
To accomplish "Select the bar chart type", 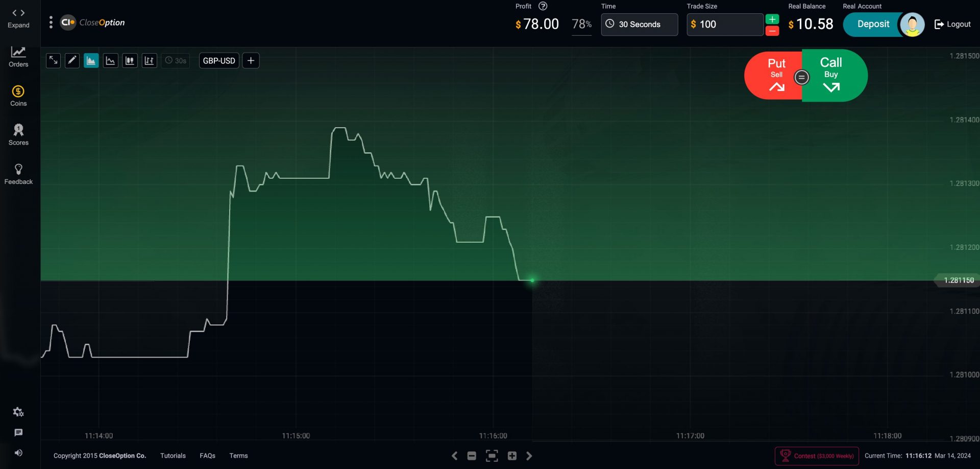I will pos(149,61).
